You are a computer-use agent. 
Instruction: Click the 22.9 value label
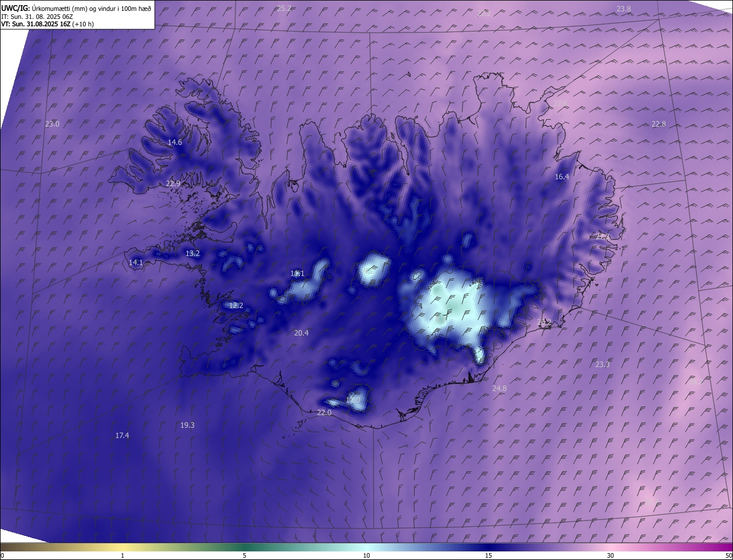(x=173, y=184)
